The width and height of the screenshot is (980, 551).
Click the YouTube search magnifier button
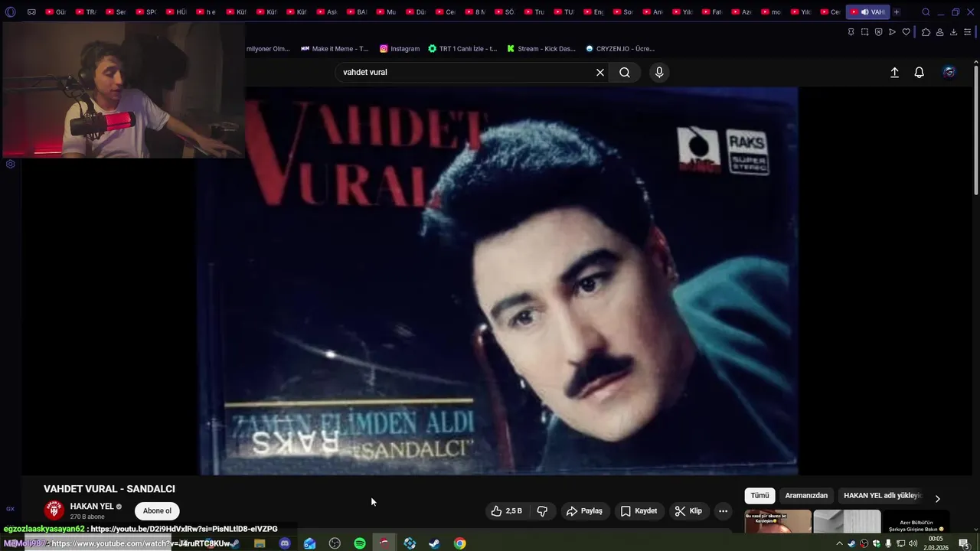(x=625, y=72)
